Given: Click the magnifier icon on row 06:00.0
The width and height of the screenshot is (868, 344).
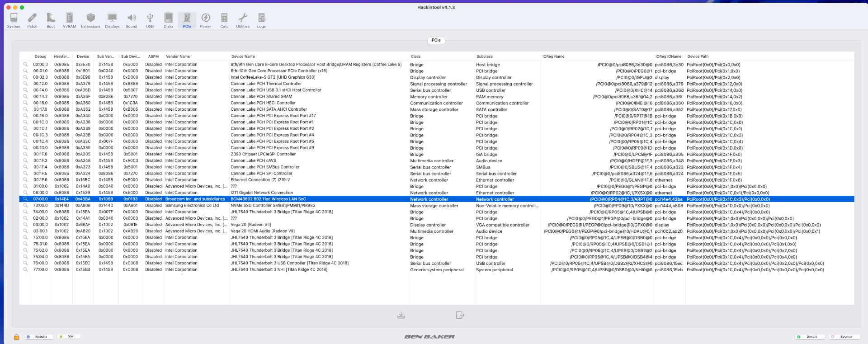Looking at the screenshot, I should [25, 193].
